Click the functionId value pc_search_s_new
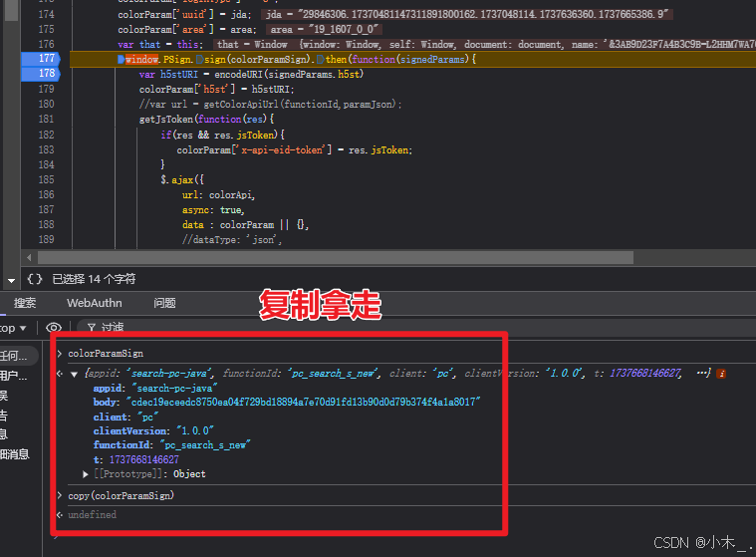Viewport: 756px width, 557px height. (205, 444)
